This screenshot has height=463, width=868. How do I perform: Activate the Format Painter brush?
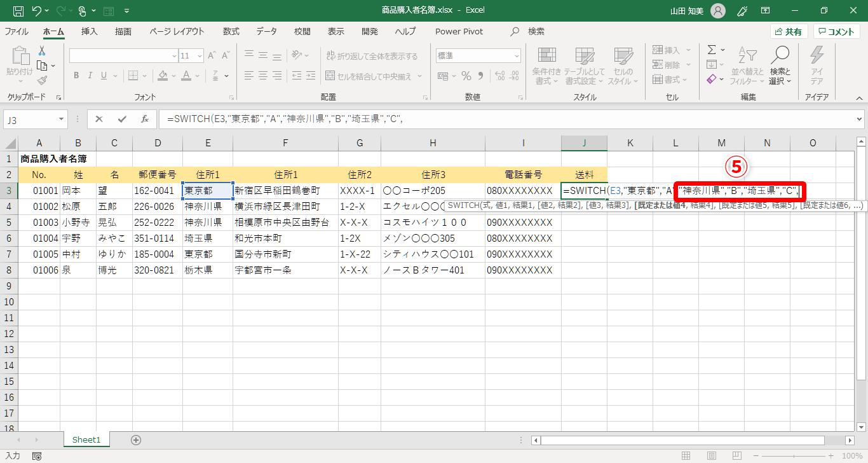click(x=42, y=80)
